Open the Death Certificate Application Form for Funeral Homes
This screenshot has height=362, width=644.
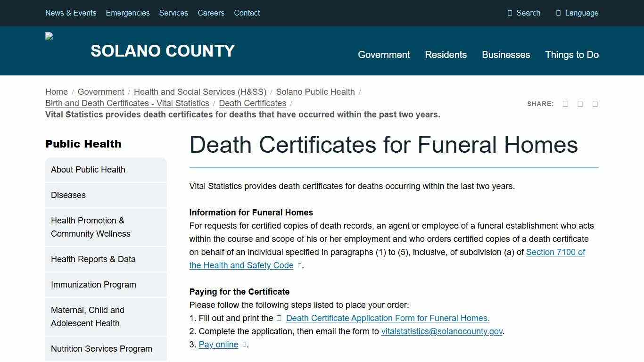(x=388, y=318)
